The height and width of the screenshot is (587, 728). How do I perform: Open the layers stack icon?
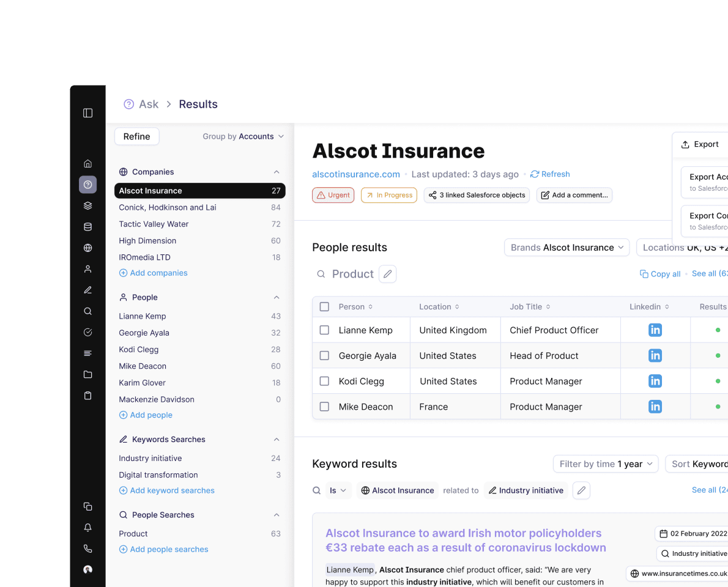87,205
